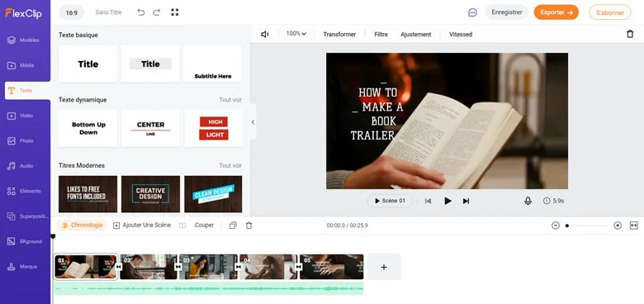644x304 pixels.
Task: Duplicate the selected scene
Action: pos(233,226)
